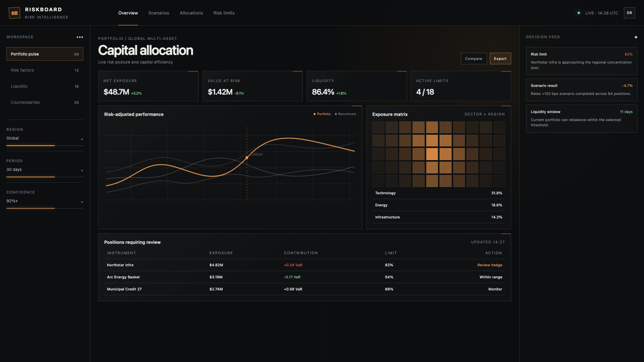Screen dimensions: 644x362
Task: Click the Sector × Region label
Action: (485, 114)
